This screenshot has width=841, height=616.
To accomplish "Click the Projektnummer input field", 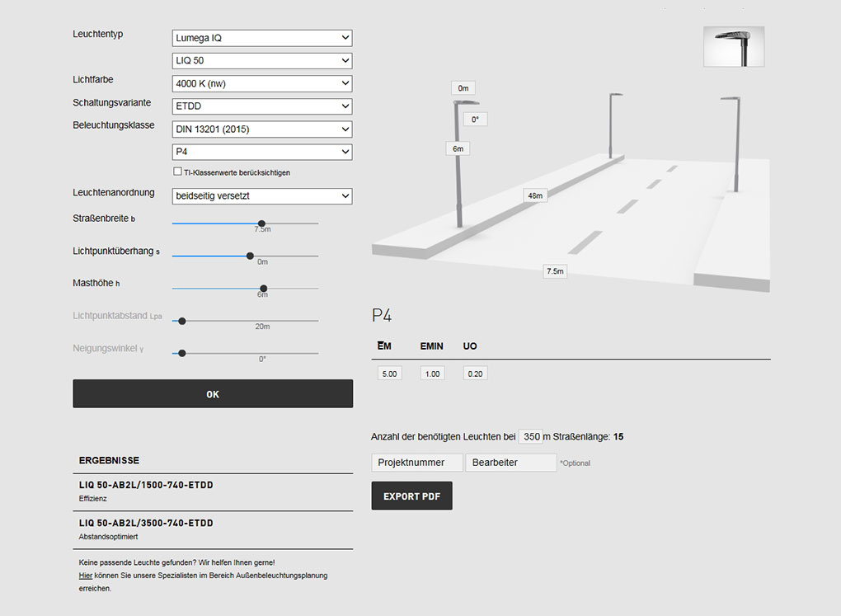I will [417, 463].
